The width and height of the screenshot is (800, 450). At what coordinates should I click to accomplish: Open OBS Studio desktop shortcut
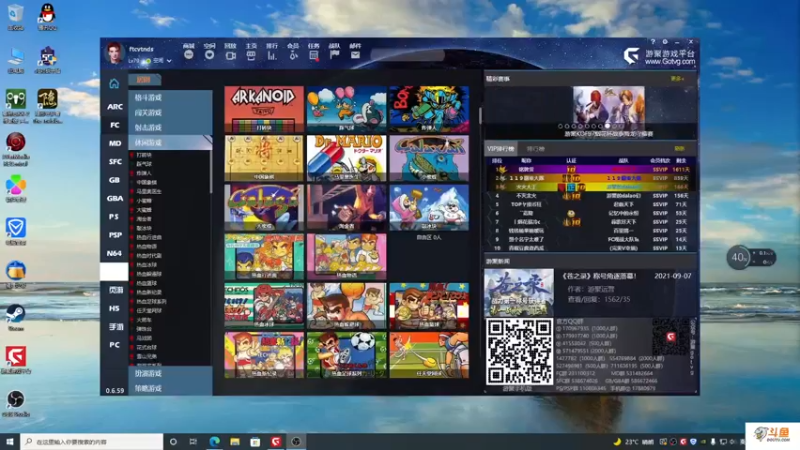[16, 403]
